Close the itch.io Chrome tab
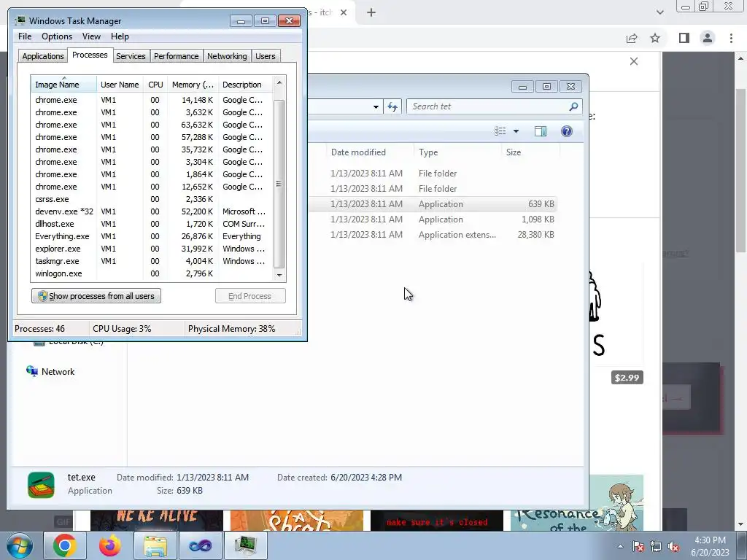The height and width of the screenshot is (560, 747). click(344, 13)
